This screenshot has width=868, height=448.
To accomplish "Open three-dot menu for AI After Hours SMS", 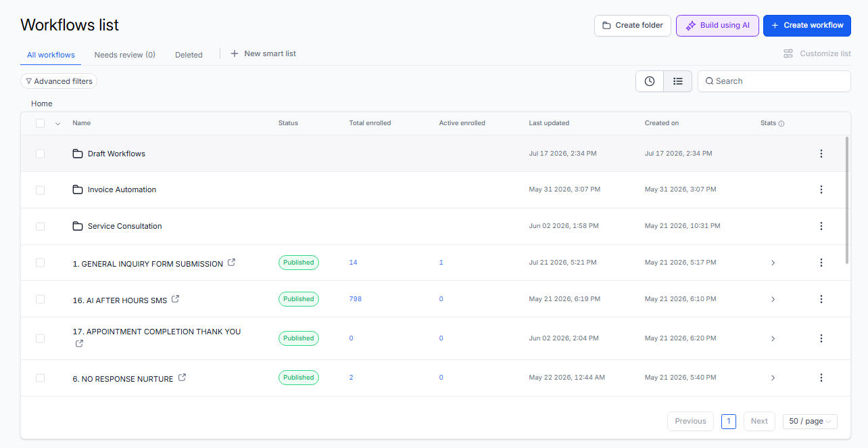I will point(821,299).
